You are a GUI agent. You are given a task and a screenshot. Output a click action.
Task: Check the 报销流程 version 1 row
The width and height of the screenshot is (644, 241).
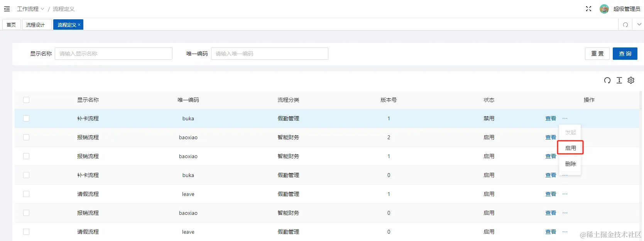coord(26,156)
